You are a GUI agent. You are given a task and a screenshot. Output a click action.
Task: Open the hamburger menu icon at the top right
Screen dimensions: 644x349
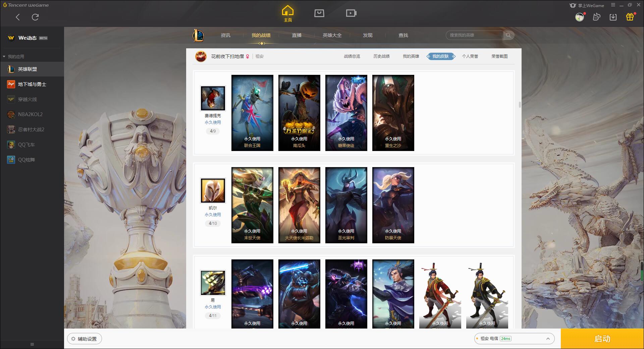pos(613,5)
